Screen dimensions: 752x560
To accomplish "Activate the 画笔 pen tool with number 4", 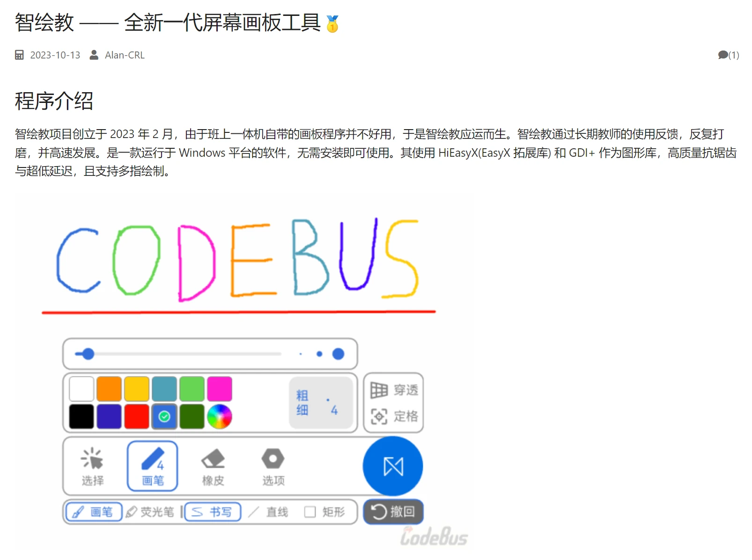I will coord(152,466).
